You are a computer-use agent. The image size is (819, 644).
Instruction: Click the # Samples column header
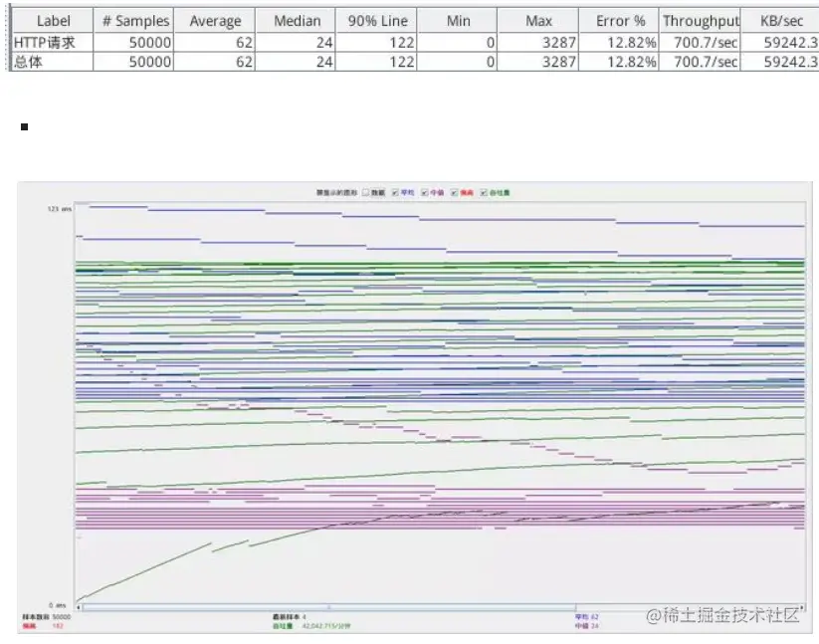(x=134, y=21)
